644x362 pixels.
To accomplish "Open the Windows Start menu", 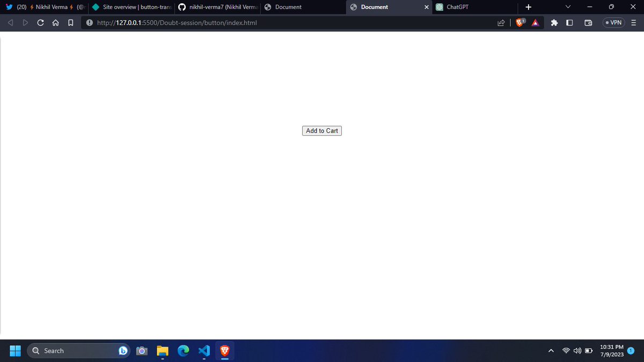I will (x=14, y=351).
